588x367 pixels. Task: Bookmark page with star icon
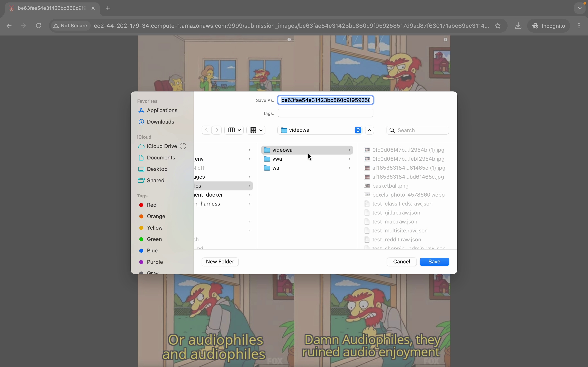coord(498,26)
